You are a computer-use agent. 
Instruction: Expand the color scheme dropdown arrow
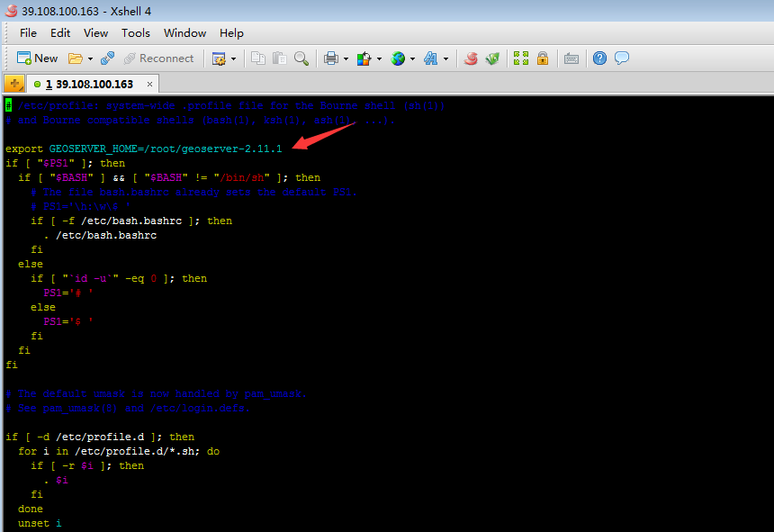[379, 59]
